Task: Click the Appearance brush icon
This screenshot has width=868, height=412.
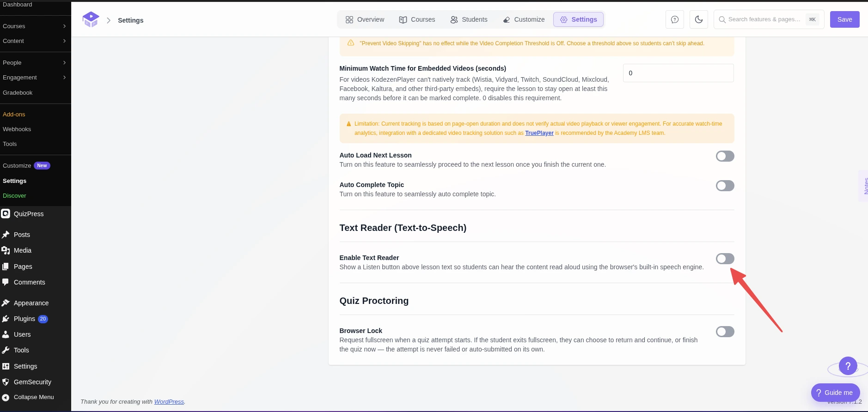Action: pyautogui.click(x=6, y=303)
